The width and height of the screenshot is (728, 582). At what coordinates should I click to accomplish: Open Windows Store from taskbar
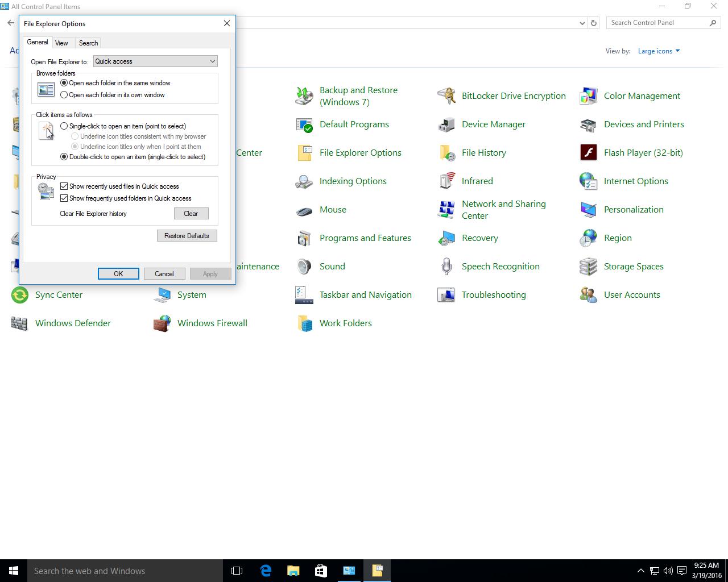321,571
